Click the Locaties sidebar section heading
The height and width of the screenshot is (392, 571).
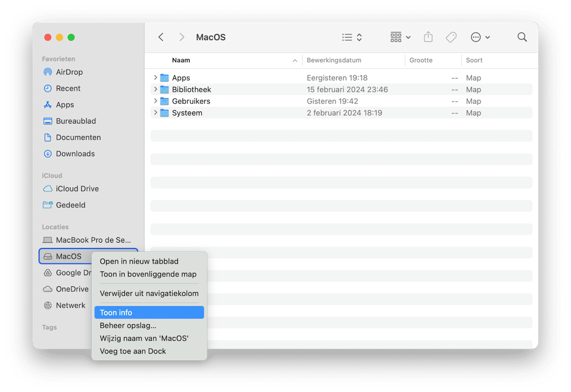(55, 227)
